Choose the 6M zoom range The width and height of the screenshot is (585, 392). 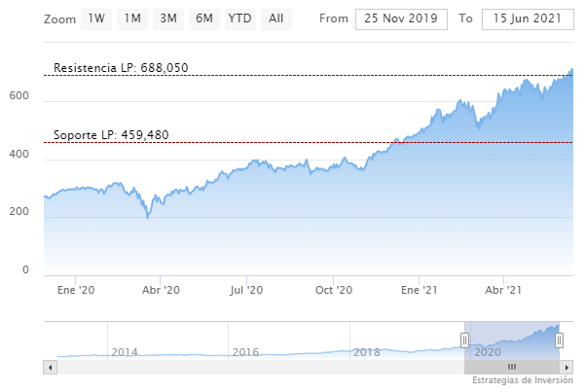(204, 18)
